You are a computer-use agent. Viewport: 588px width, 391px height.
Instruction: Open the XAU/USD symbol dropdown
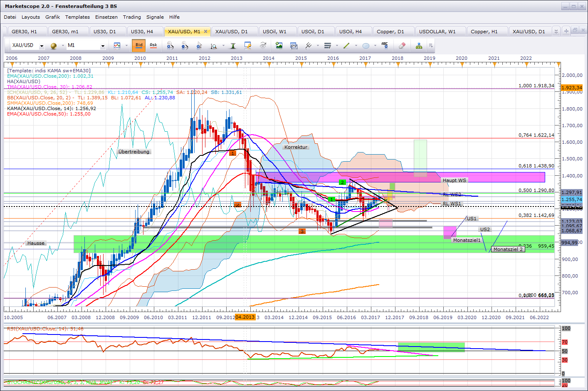[x=42, y=46]
